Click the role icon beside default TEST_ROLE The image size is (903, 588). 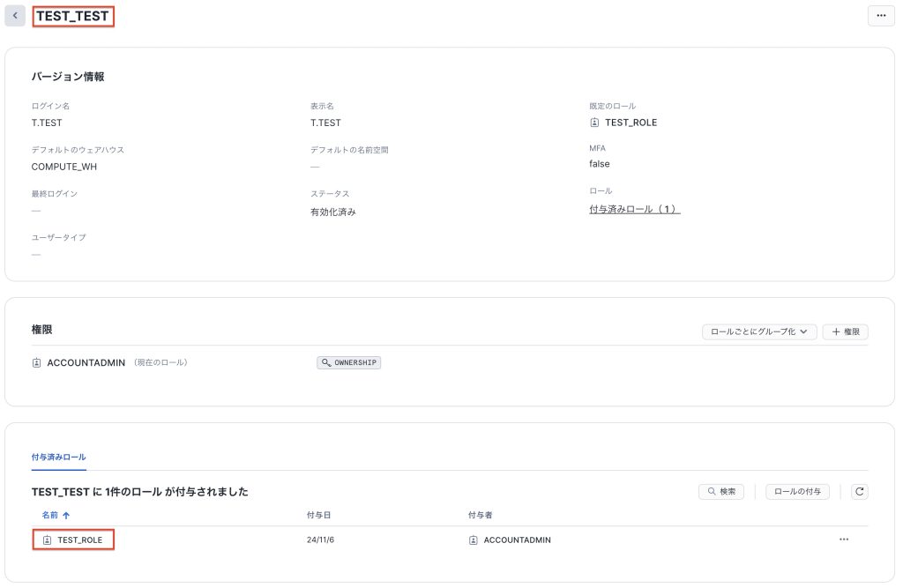594,123
